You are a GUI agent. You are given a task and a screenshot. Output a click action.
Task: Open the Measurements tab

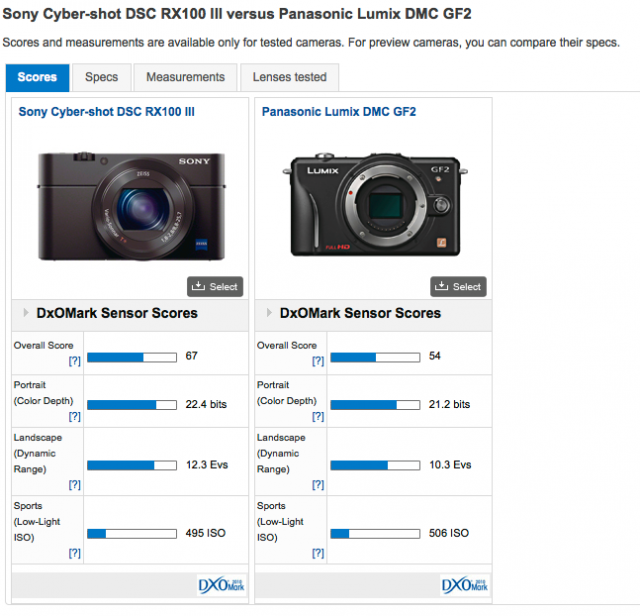tap(185, 77)
